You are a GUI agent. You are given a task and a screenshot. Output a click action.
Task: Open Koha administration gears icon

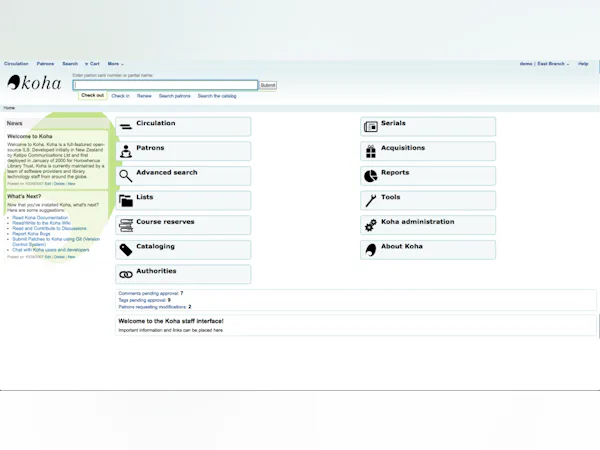370,225
